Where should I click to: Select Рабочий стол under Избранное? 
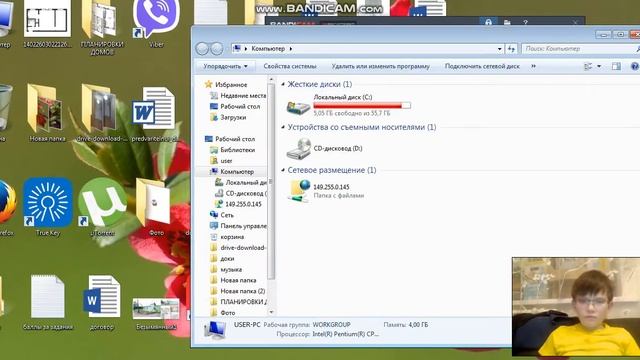pos(240,106)
